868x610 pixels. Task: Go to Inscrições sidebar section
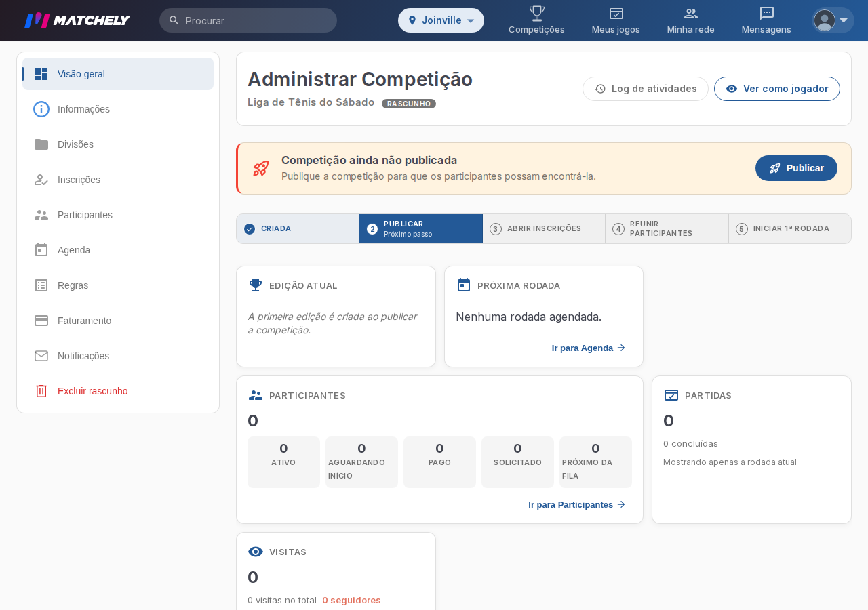pos(118,180)
